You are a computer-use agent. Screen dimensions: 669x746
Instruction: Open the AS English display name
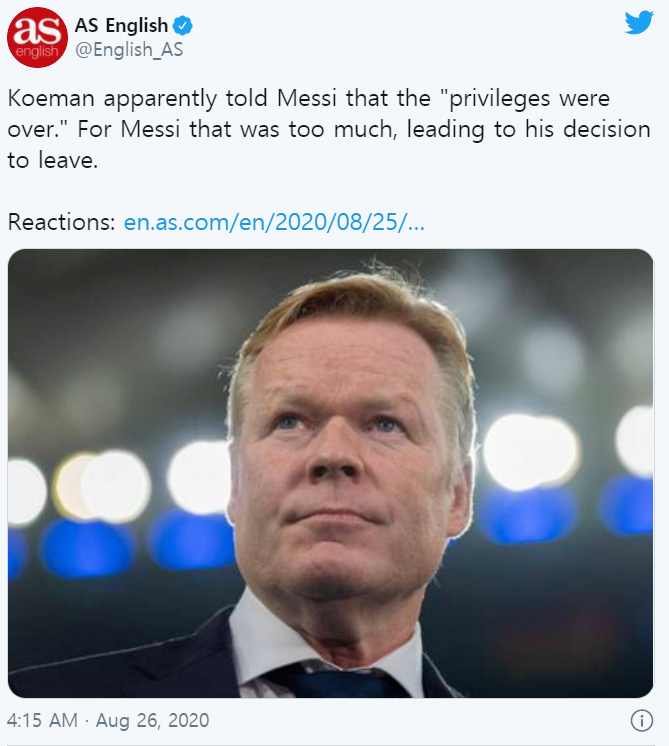tap(121, 26)
